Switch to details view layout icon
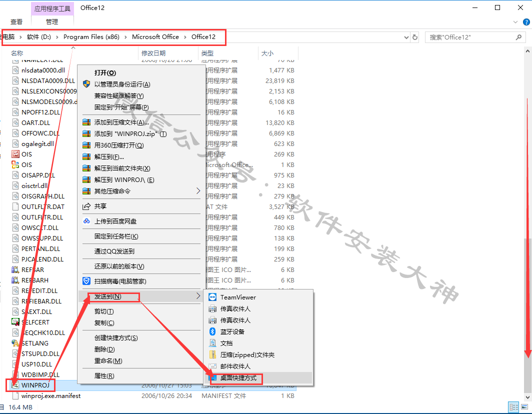The height and width of the screenshot is (414, 532). (x=513, y=407)
